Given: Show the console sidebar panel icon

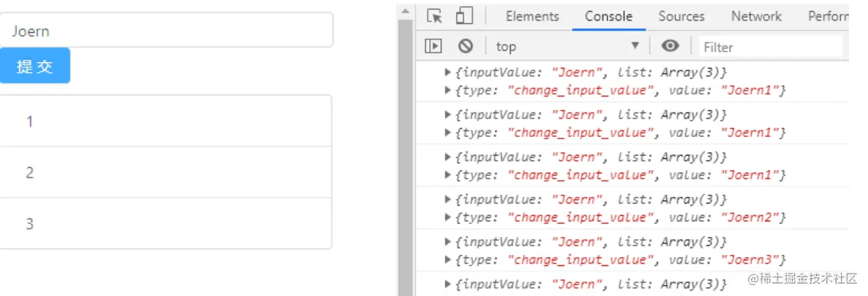Looking at the screenshot, I should point(433,46).
